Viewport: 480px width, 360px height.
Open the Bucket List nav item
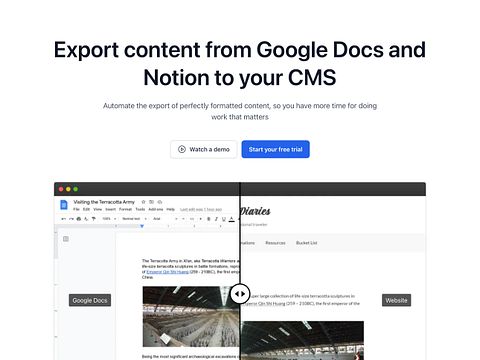pos(306,243)
